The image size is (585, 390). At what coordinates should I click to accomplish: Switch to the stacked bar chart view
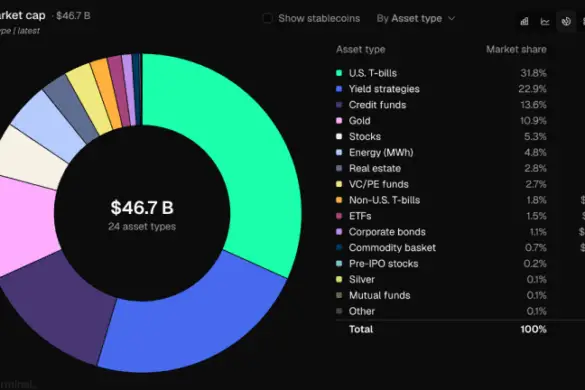click(525, 21)
